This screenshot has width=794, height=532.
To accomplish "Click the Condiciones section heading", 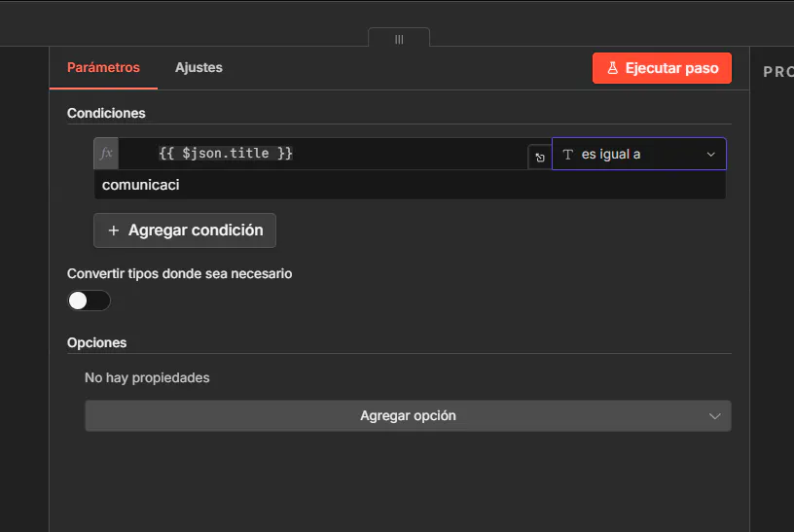I will pos(106,113).
